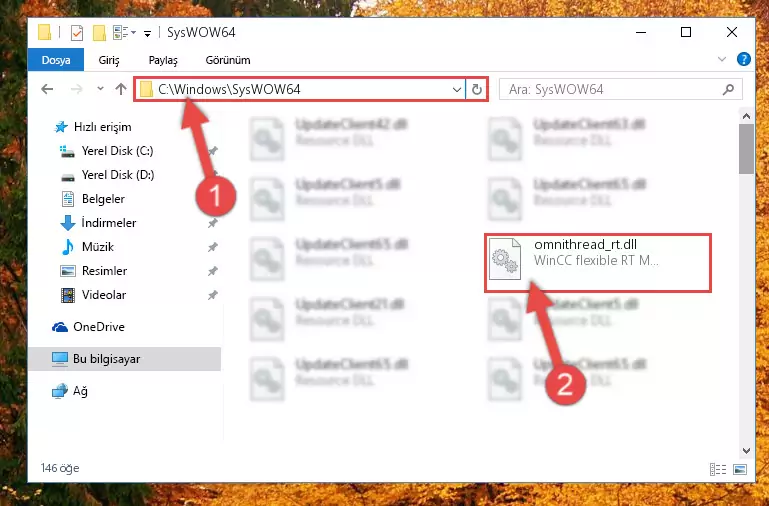Screen dimensions: 769x506
Task: Click the Hızlı erişim star icon
Action: tap(61, 127)
